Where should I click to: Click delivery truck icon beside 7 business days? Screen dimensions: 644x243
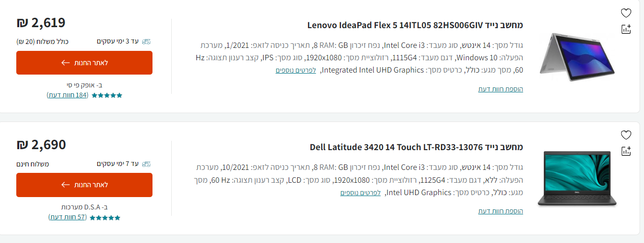coord(146,163)
